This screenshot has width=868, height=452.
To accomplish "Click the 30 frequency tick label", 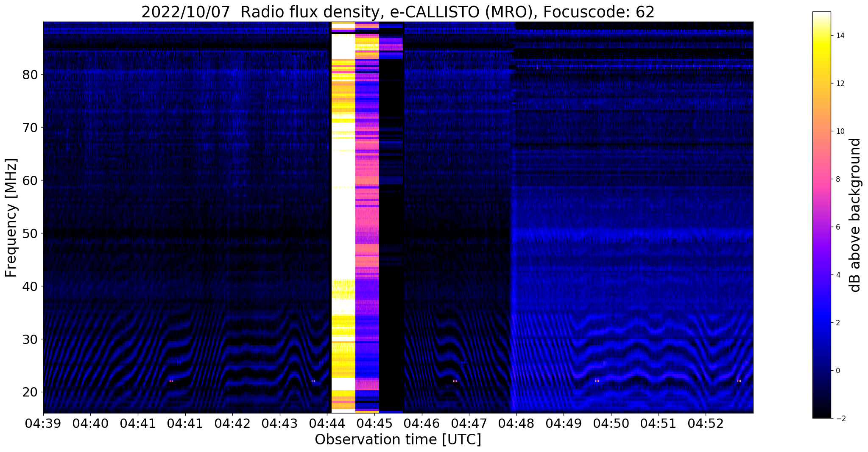I will (30, 339).
